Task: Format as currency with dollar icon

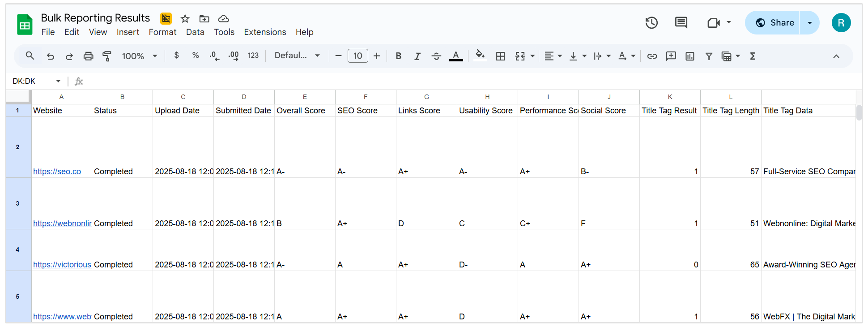Action: (x=177, y=56)
